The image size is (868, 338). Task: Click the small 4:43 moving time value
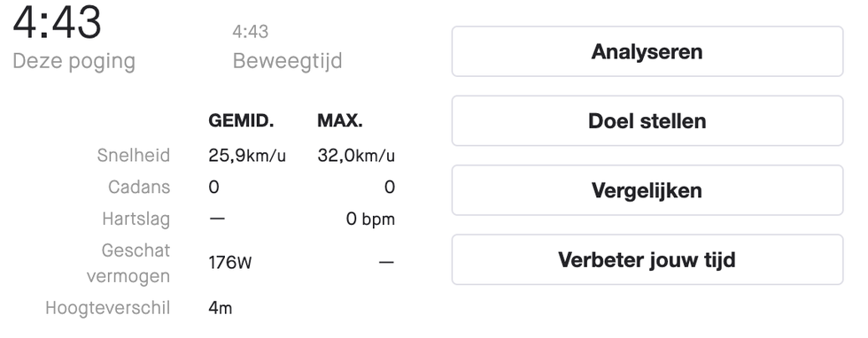point(250,32)
